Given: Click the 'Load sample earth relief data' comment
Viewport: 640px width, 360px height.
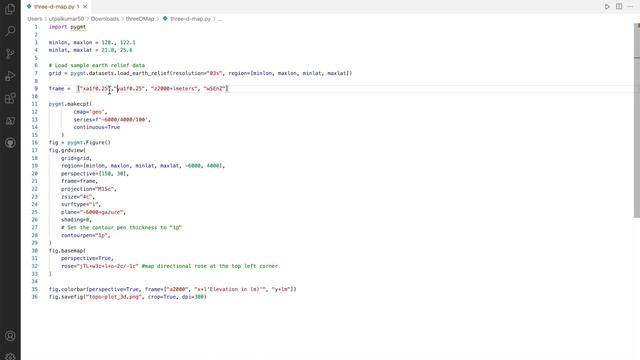Looking at the screenshot, I should (97, 65).
